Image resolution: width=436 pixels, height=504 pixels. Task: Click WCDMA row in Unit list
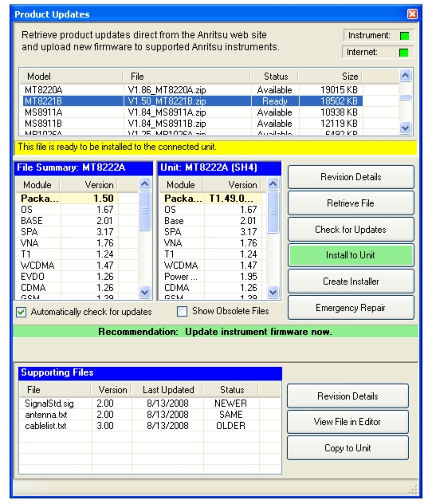click(212, 266)
